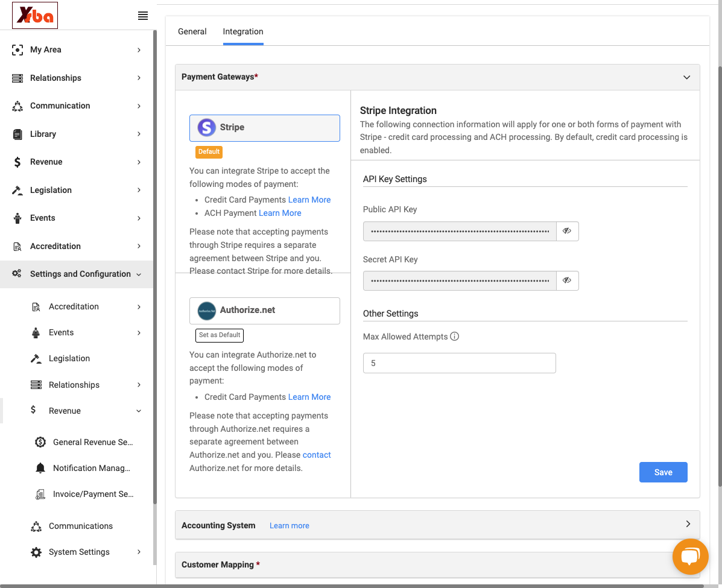The height and width of the screenshot is (588, 722).
Task: Expand the System Settings arrow
Action: click(x=139, y=552)
